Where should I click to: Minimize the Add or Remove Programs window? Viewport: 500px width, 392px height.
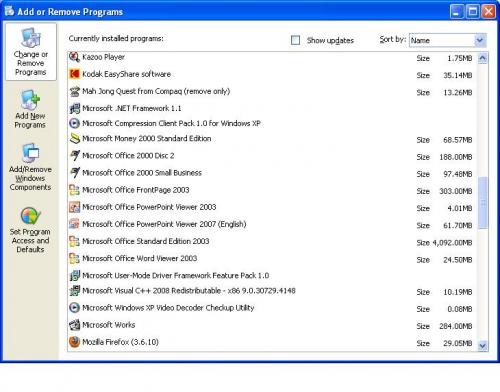(457, 12)
